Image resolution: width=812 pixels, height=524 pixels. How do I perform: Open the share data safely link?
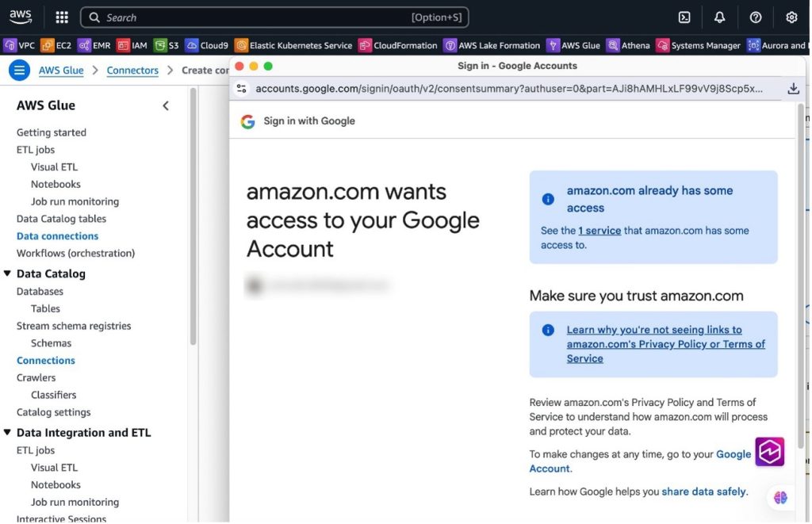pyautogui.click(x=703, y=491)
